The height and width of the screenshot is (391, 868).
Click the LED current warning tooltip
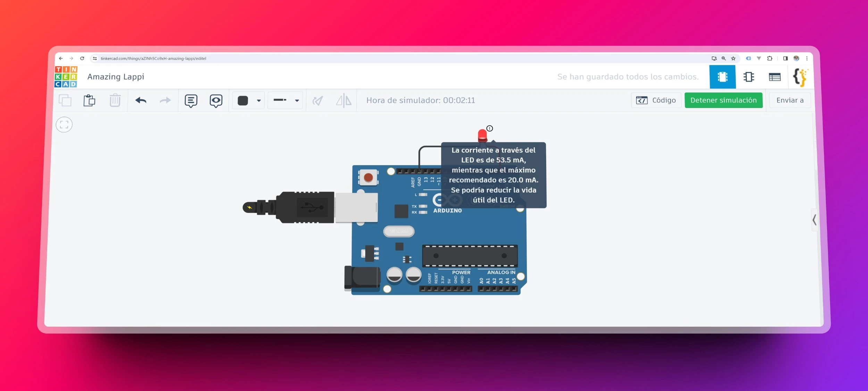pyautogui.click(x=493, y=175)
